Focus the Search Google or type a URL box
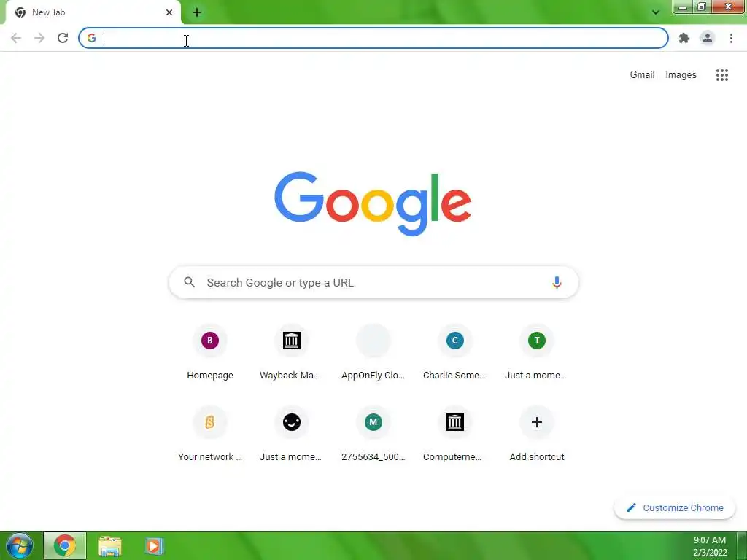747x560 pixels. point(373,282)
